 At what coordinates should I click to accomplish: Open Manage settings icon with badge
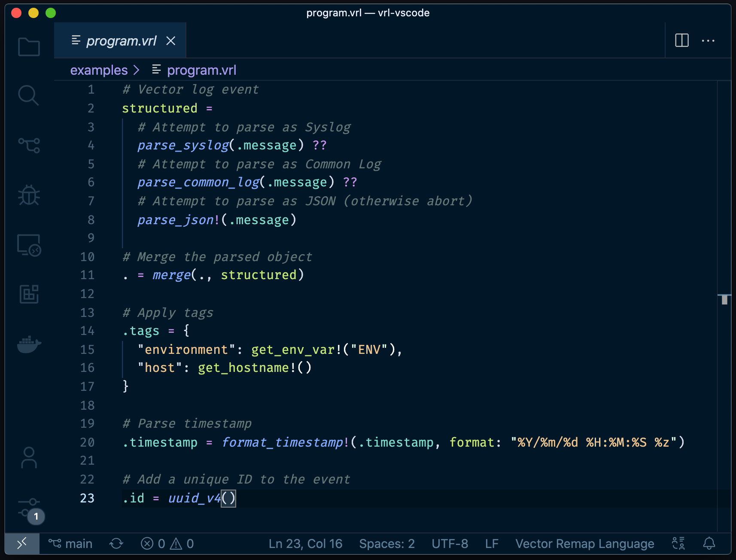[x=30, y=509]
